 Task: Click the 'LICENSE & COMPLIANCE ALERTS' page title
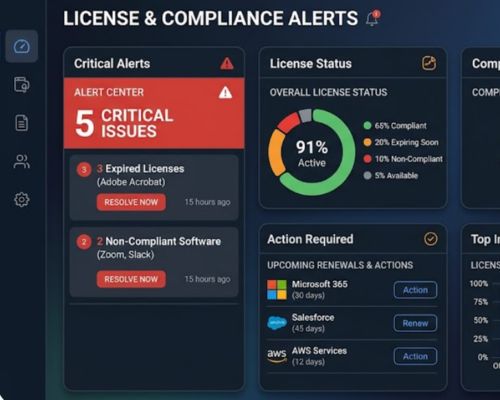click(211, 18)
